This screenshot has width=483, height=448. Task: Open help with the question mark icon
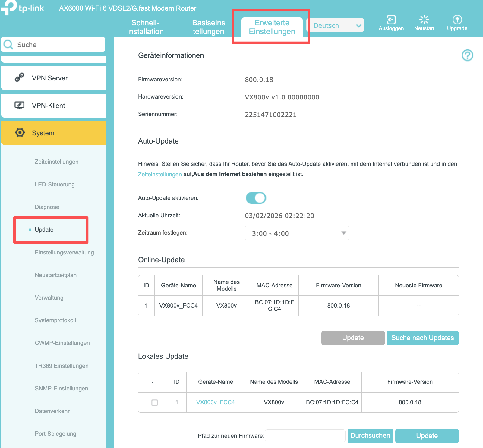coord(467,55)
